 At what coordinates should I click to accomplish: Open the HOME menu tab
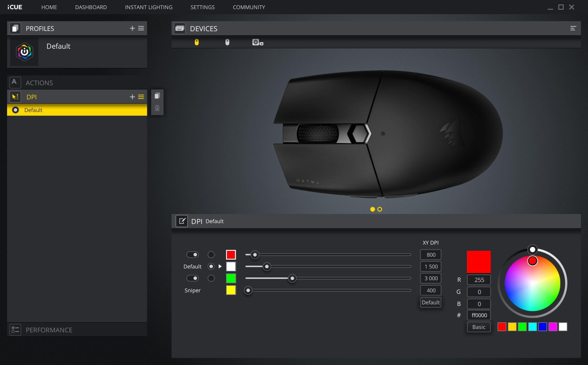[49, 7]
